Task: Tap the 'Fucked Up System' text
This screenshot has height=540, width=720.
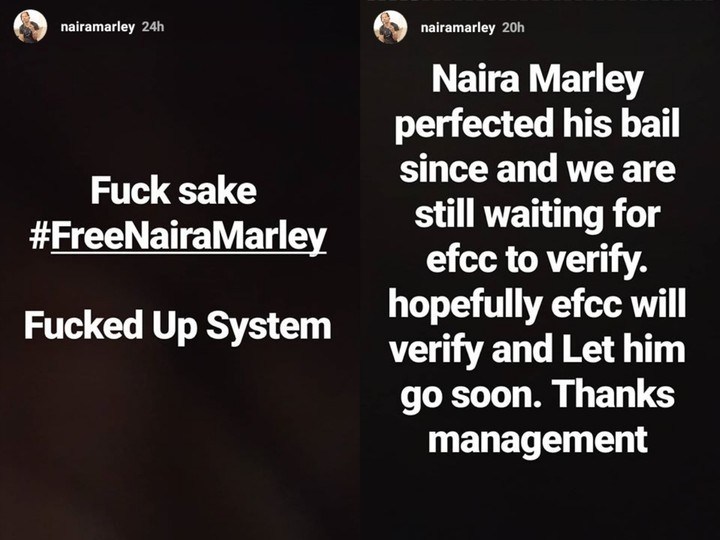Action: point(178,326)
